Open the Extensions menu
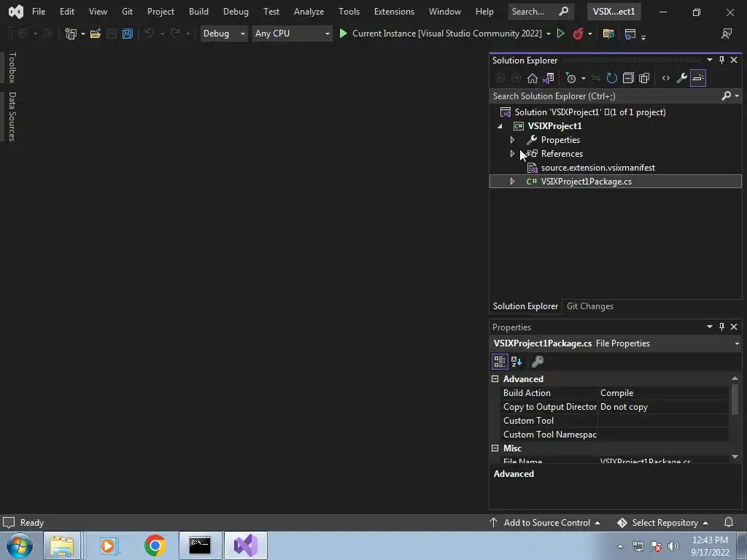Image resolution: width=747 pixels, height=560 pixels. tap(394, 12)
